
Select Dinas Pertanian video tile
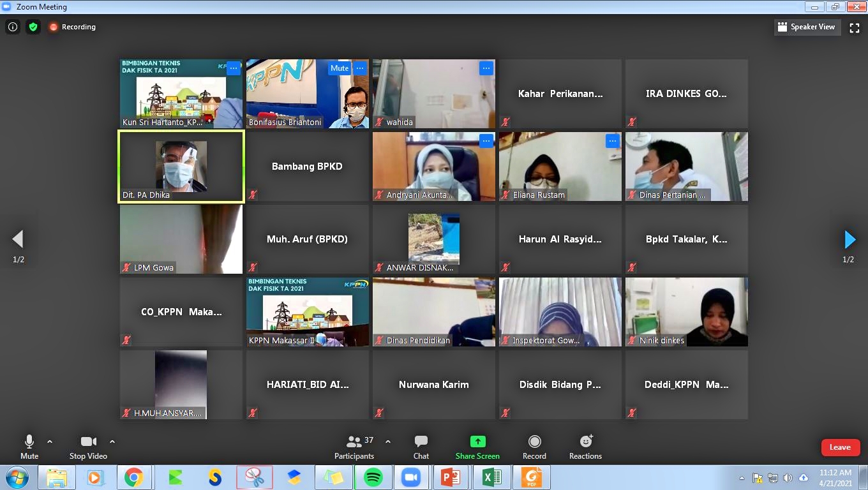(x=687, y=167)
